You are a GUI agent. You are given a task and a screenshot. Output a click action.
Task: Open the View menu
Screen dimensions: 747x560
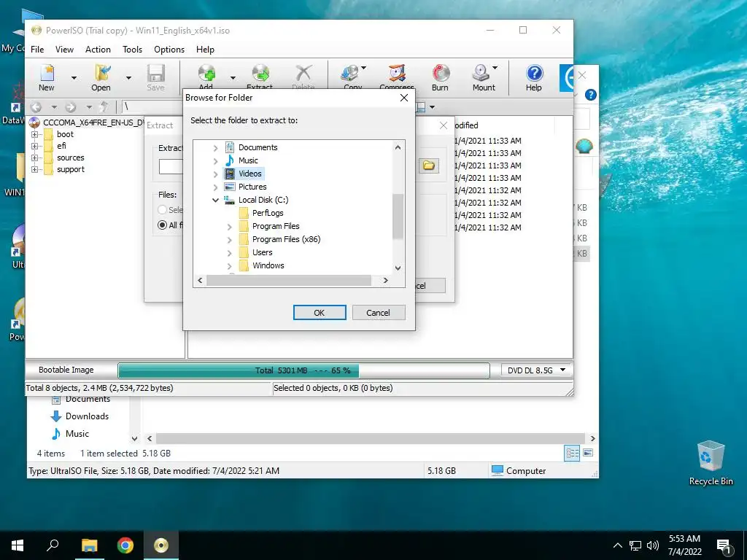pyautogui.click(x=64, y=50)
